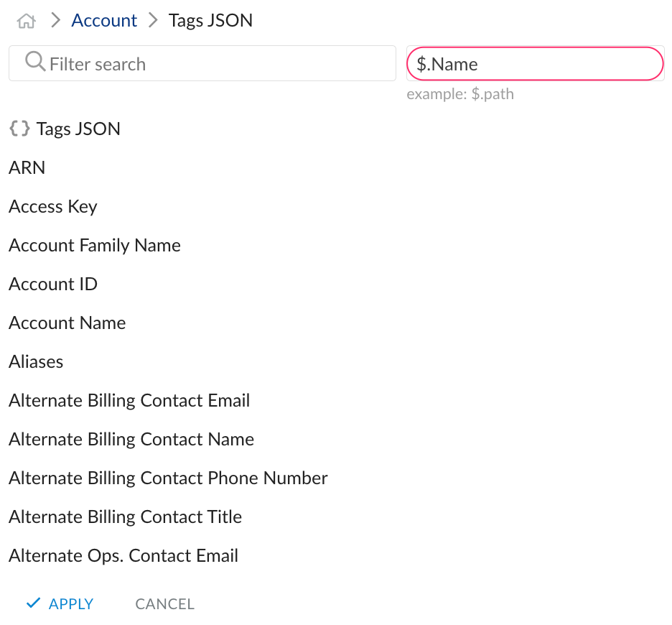Choose Alternate Billing Contact Email
The width and height of the screenshot is (672, 625).
coord(129,400)
